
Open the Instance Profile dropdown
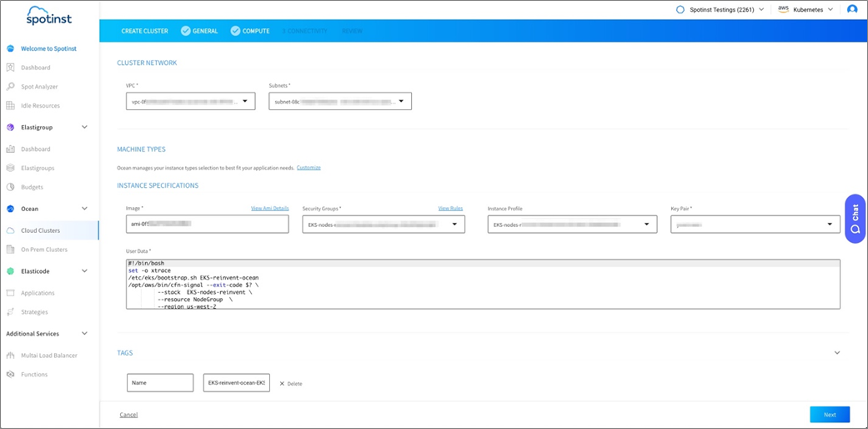[x=572, y=224]
